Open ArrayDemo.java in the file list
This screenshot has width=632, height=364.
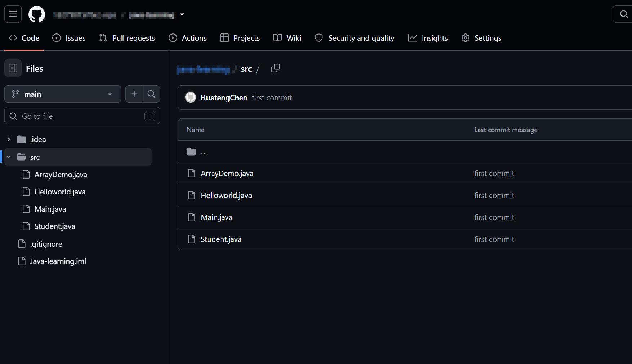pyautogui.click(x=227, y=173)
